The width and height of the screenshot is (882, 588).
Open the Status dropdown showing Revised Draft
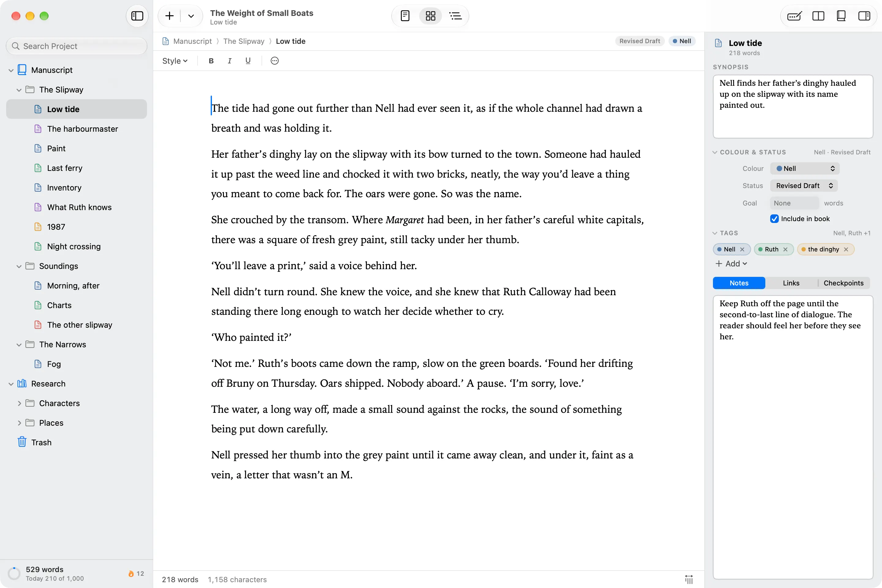coord(804,186)
